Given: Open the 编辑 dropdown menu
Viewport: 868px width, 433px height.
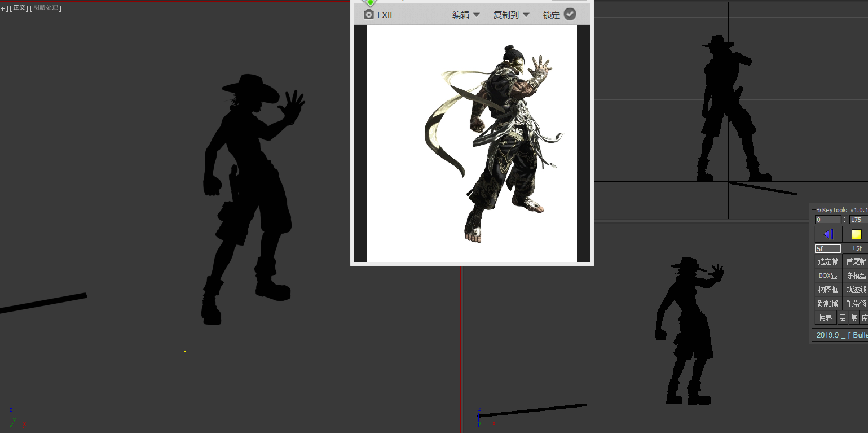Looking at the screenshot, I should click(464, 15).
